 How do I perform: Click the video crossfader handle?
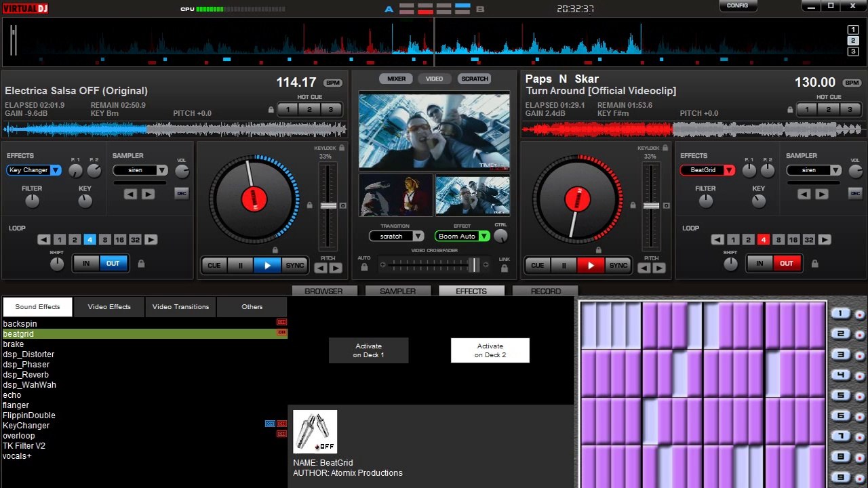(475, 265)
